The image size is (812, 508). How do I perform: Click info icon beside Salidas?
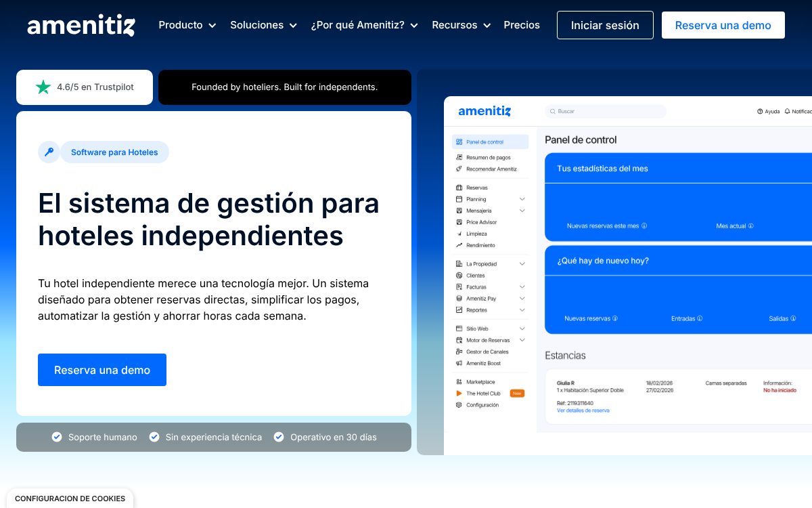click(794, 318)
